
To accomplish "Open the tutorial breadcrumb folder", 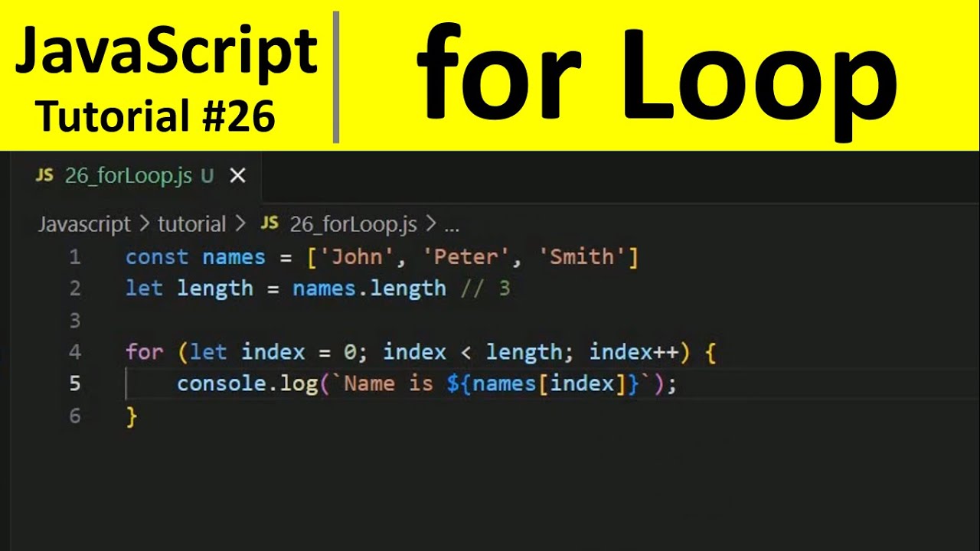I will coord(191,224).
